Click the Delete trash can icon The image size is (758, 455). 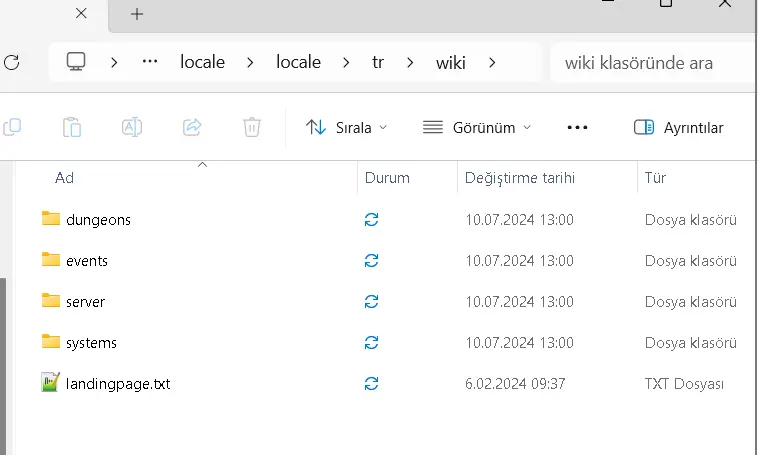pos(252,127)
